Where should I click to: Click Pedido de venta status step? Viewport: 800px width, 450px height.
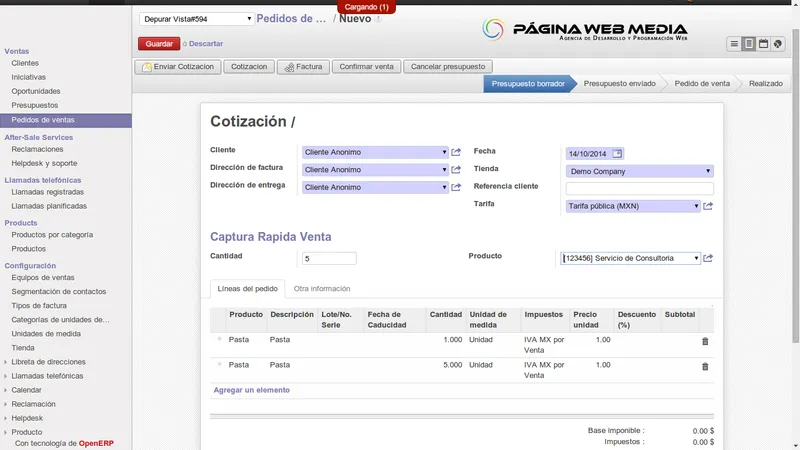pyautogui.click(x=702, y=84)
